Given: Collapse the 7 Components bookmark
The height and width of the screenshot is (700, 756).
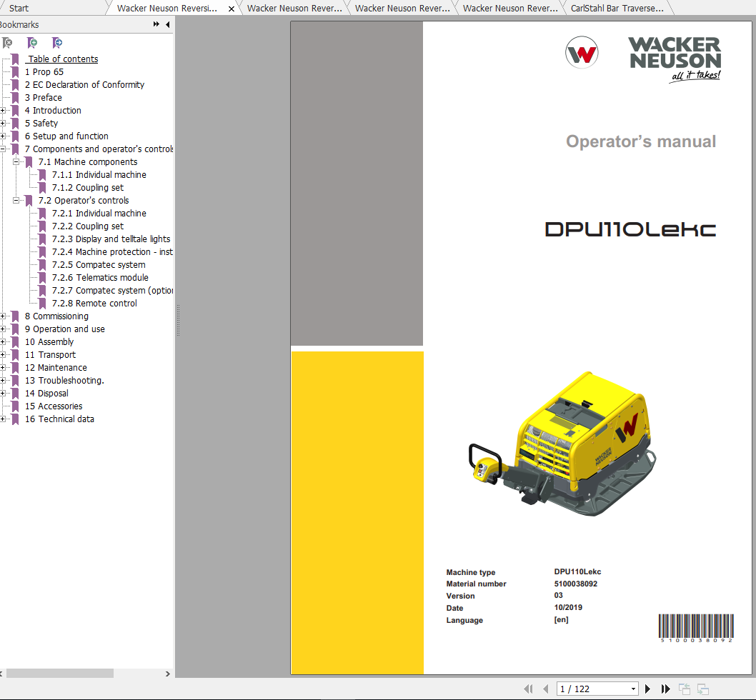Looking at the screenshot, I should [x=2, y=149].
